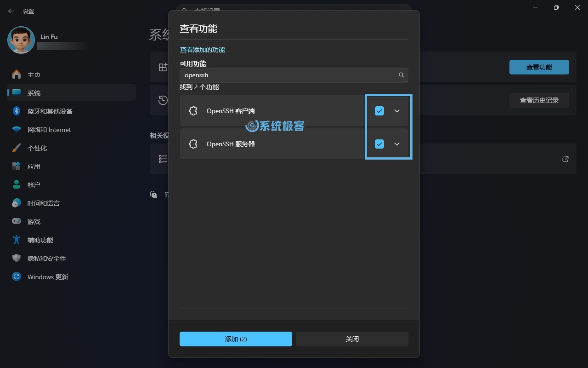Click the magnifier icon in the features search box
Viewport: 588px width, 368px height.
401,75
